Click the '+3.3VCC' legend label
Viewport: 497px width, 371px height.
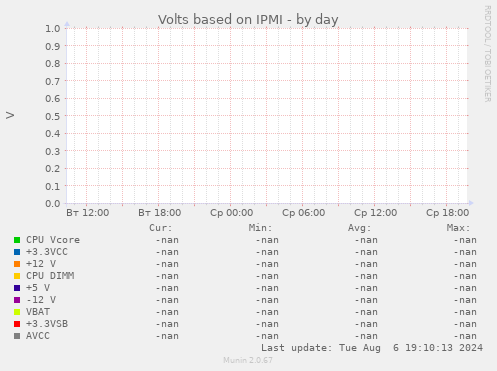47,252
